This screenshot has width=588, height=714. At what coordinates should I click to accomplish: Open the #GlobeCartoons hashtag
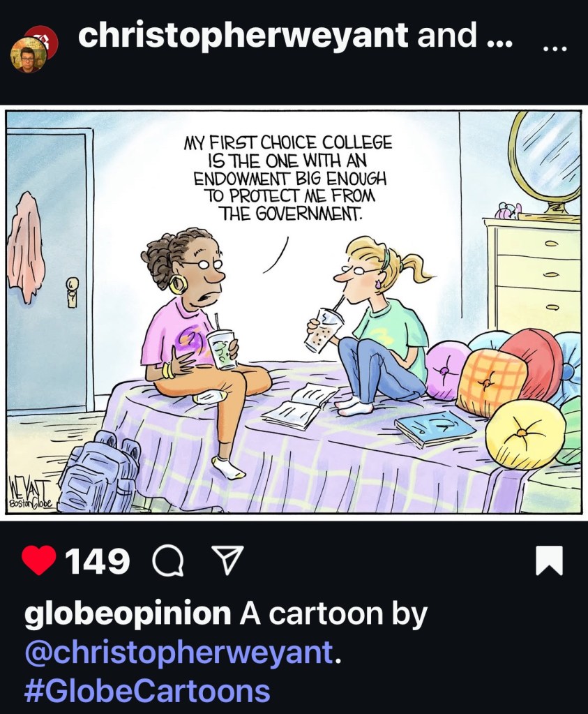click(147, 690)
